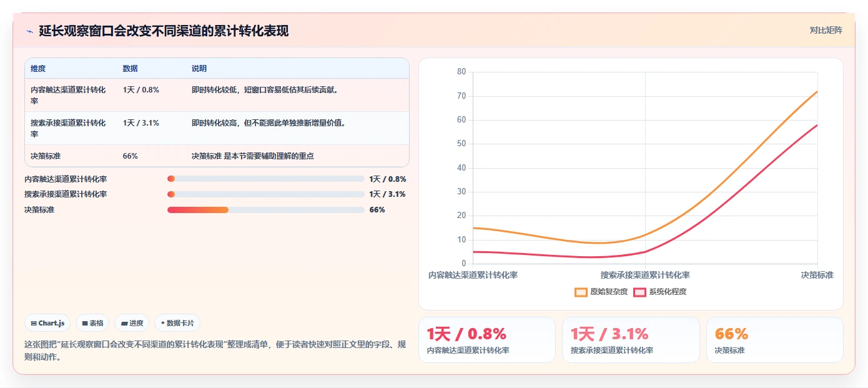The height and width of the screenshot is (388, 868).
Task: Click the progress value 66% beside the bar
Action: (377, 210)
